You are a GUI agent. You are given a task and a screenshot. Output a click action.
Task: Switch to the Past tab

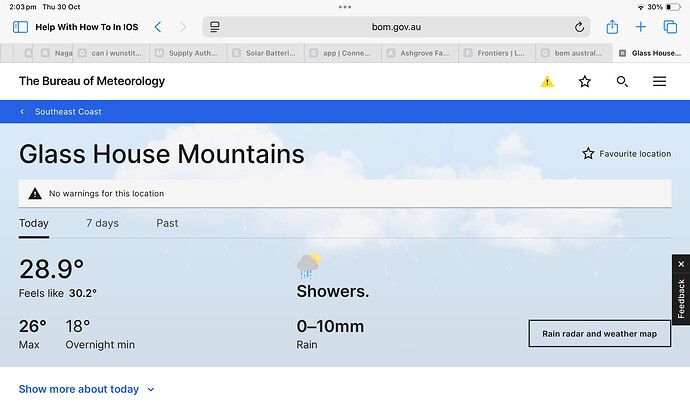(x=167, y=223)
